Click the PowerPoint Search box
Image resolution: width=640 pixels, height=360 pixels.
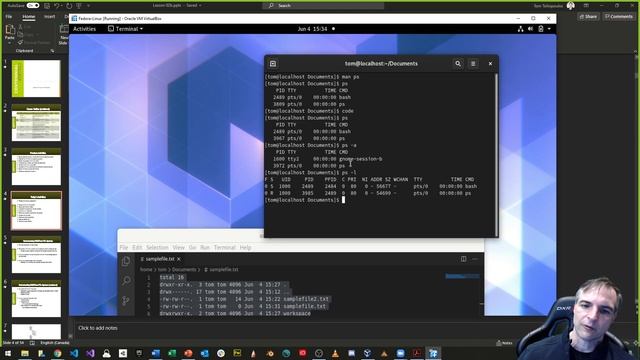(x=323, y=6)
